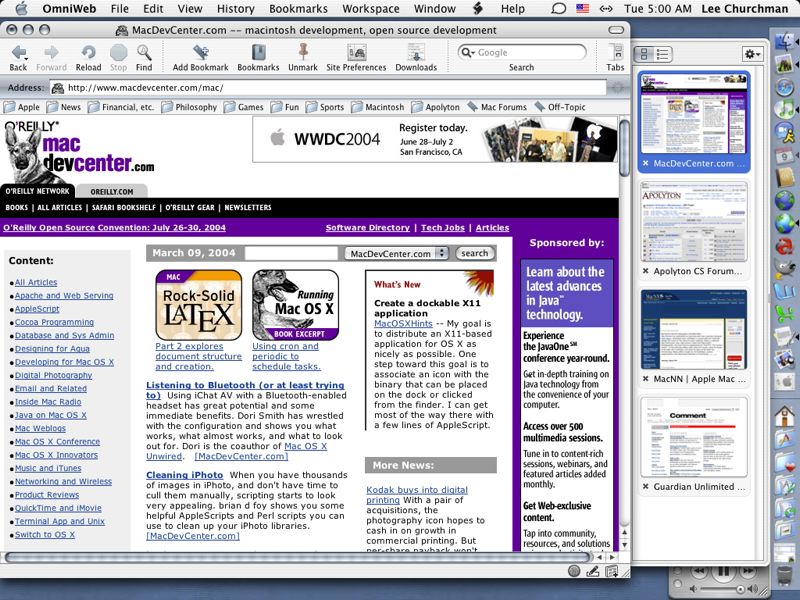Toggle the Tabs drawer button
The image size is (800, 600).
point(615,54)
